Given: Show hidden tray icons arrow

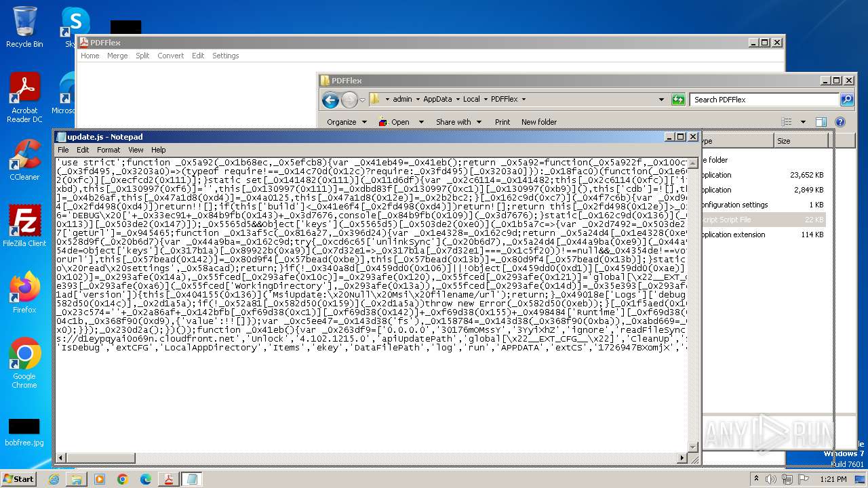Looking at the screenshot, I should [x=757, y=479].
